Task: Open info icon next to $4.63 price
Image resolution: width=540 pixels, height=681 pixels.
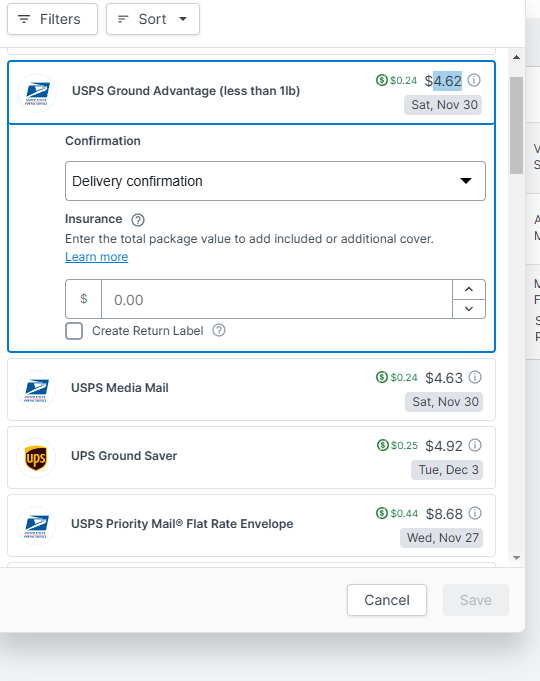Action: point(475,377)
